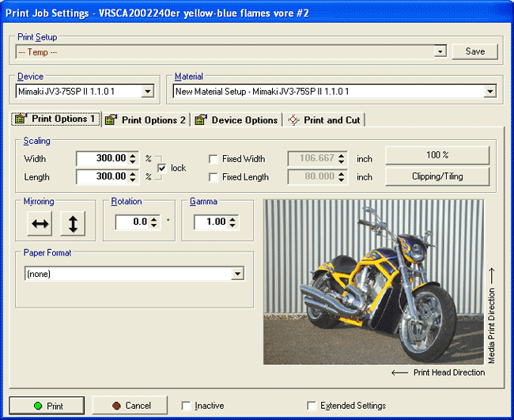Check the Inactive checkbox
Screen dimensions: 514x420
tap(186, 406)
